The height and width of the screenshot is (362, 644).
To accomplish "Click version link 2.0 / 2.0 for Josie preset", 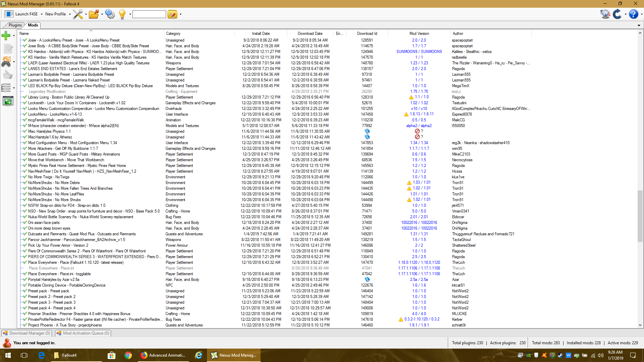I will [419, 40].
